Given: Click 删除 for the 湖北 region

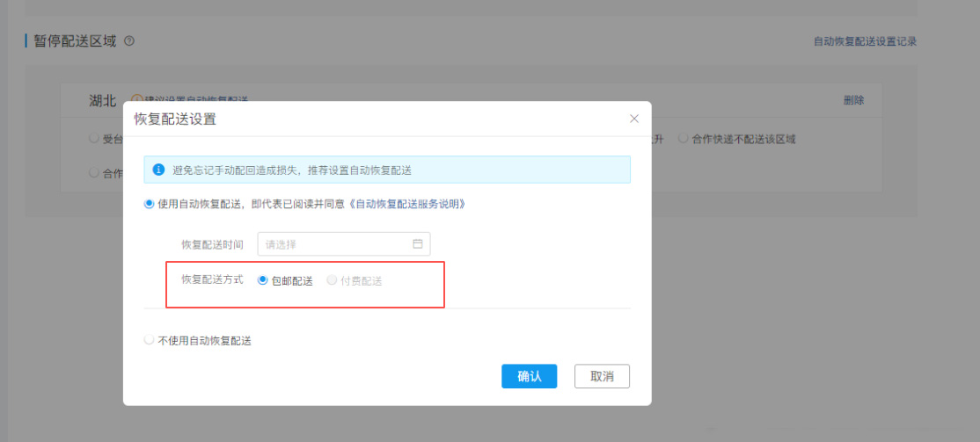Looking at the screenshot, I should (853, 100).
